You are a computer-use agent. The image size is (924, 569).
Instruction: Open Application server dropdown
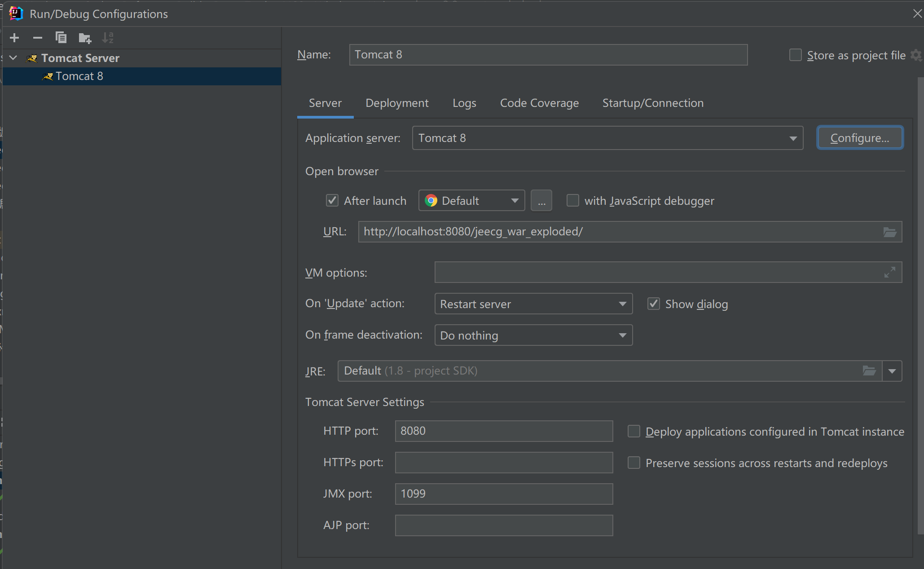pos(607,138)
